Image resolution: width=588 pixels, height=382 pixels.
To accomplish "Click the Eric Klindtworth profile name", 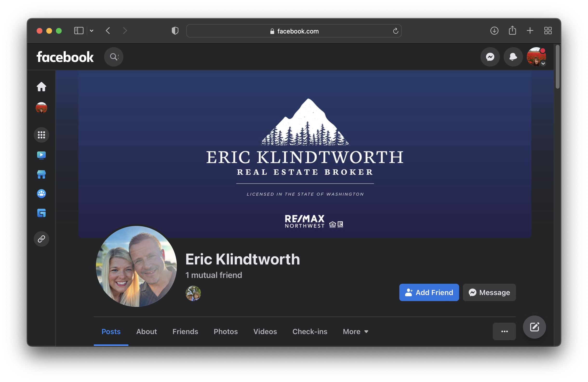I will 243,259.
